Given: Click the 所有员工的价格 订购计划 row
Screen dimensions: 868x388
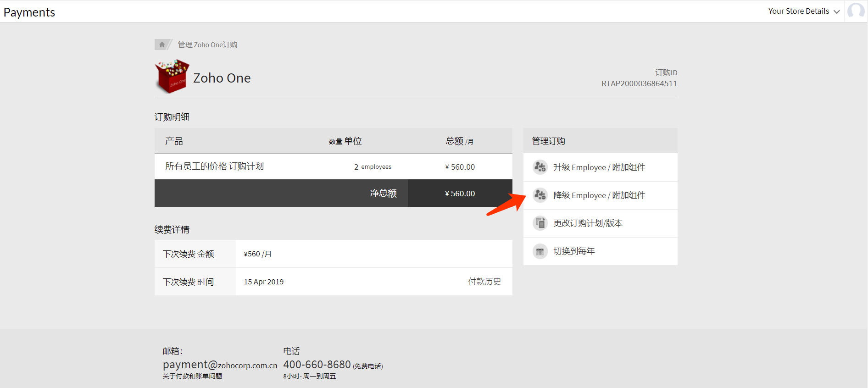Looking at the screenshot, I should [214, 166].
